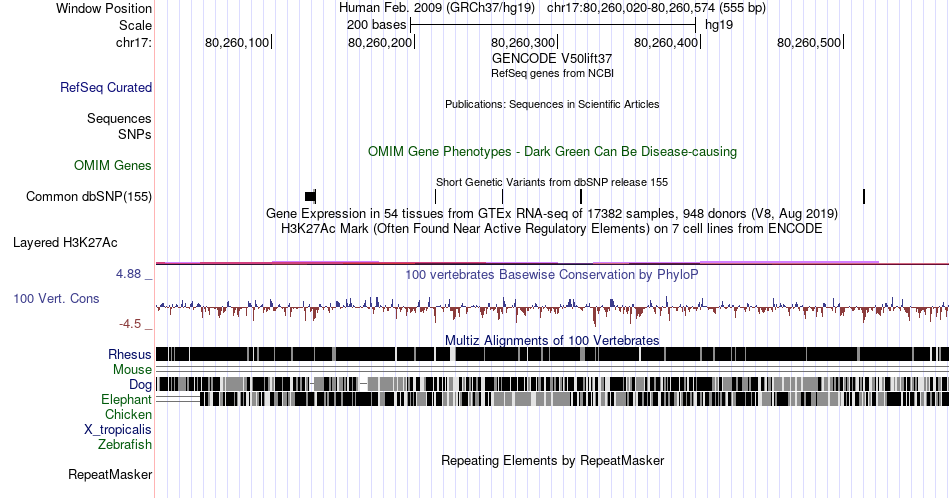
Task: Click the Scale label
Action: 135,25
